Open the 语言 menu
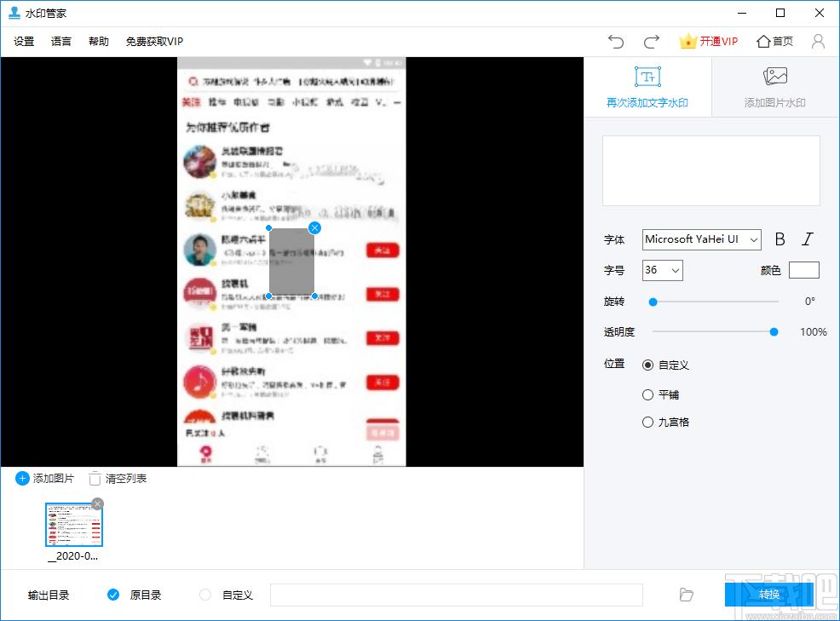This screenshot has width=840, height=621. tap(61, 41)
